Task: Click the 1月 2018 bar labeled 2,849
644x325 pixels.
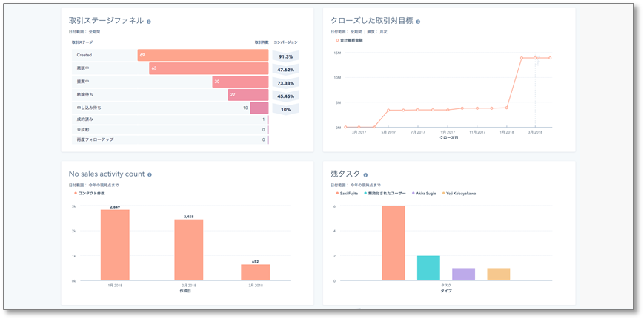Action: click(x=115, y=245)
